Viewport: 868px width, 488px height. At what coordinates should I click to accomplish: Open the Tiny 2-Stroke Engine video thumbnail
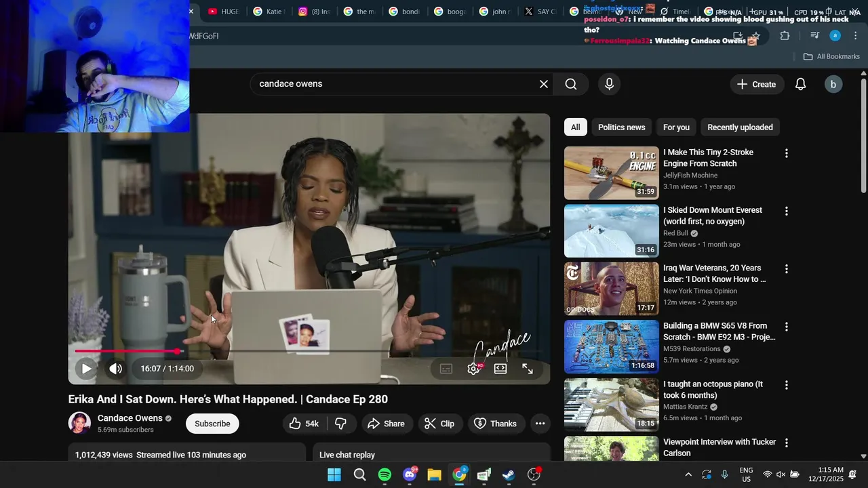click(612, 174)
